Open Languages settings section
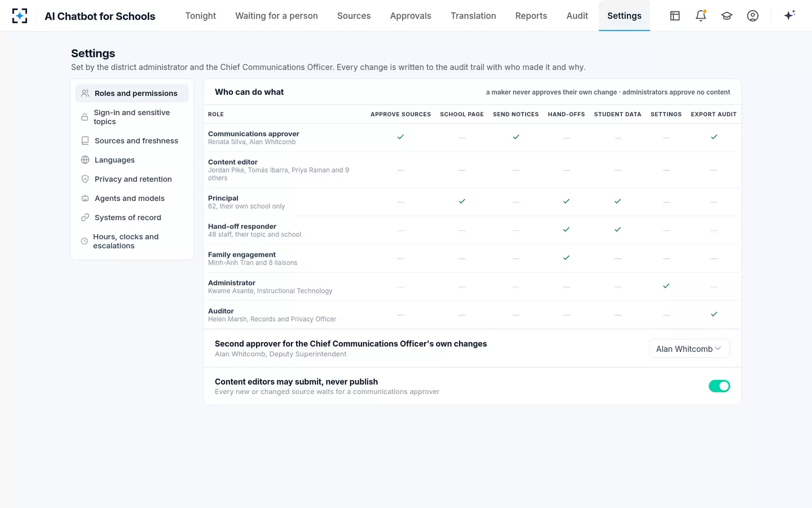This screenshot has width=812, height=508. [132, 160]
